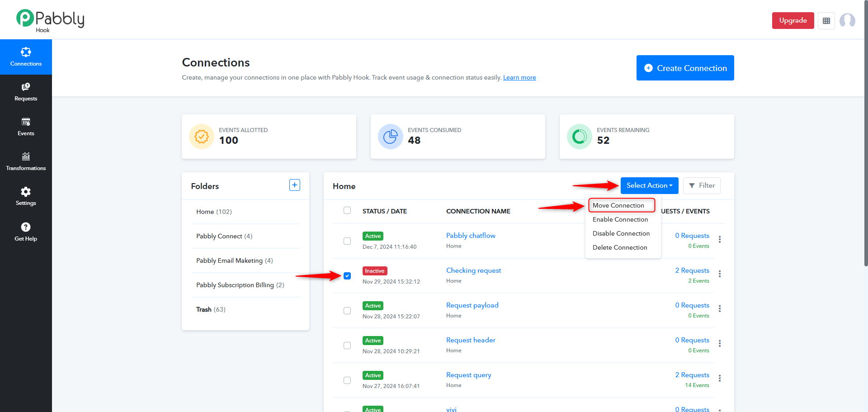Viewport: 868px width, 412px height.
Task: Click the Events Allotted badge icon
Action: coord(202,137)
